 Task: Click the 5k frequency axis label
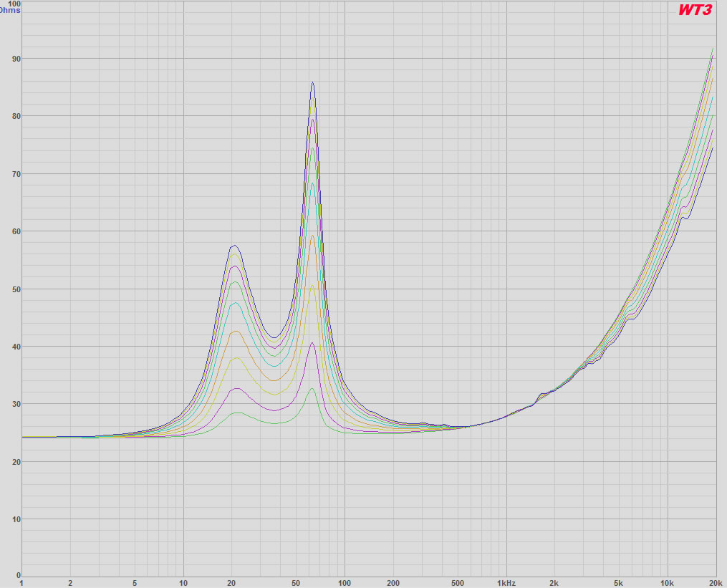(619, 583)
